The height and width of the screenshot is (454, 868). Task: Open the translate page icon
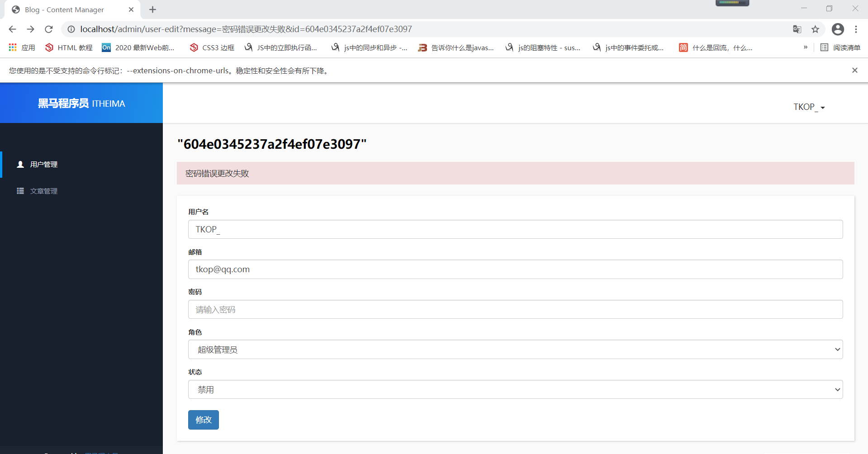pyautogui.click(x=797, y=29)
